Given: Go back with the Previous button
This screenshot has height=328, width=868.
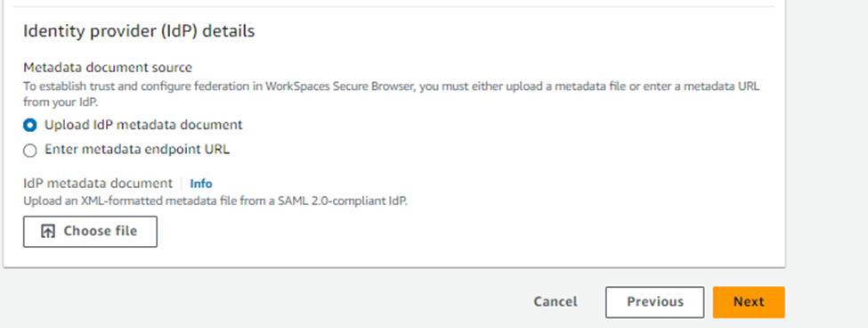Looking at the screenshot, I should coord(655,302).
